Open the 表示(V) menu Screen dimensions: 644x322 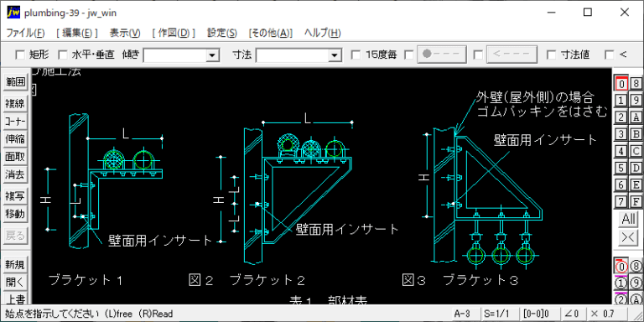pos(125,34)
